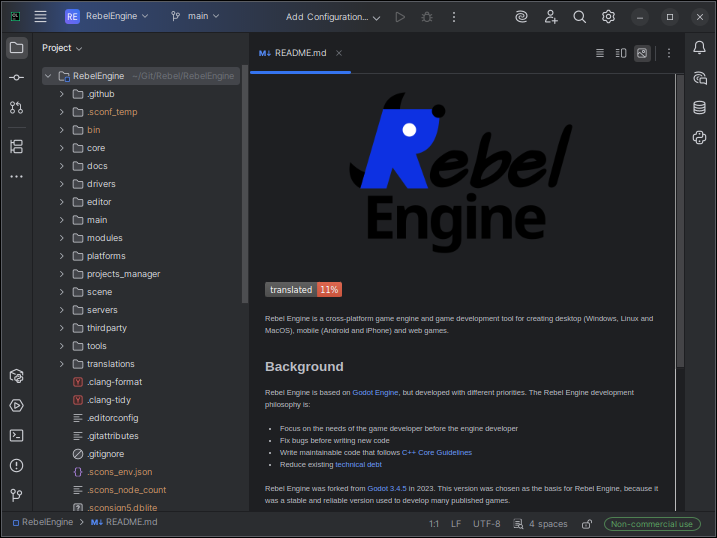The image size is (717, 538).
Task: Open the Godot Engine link
Action: (375, 393)
